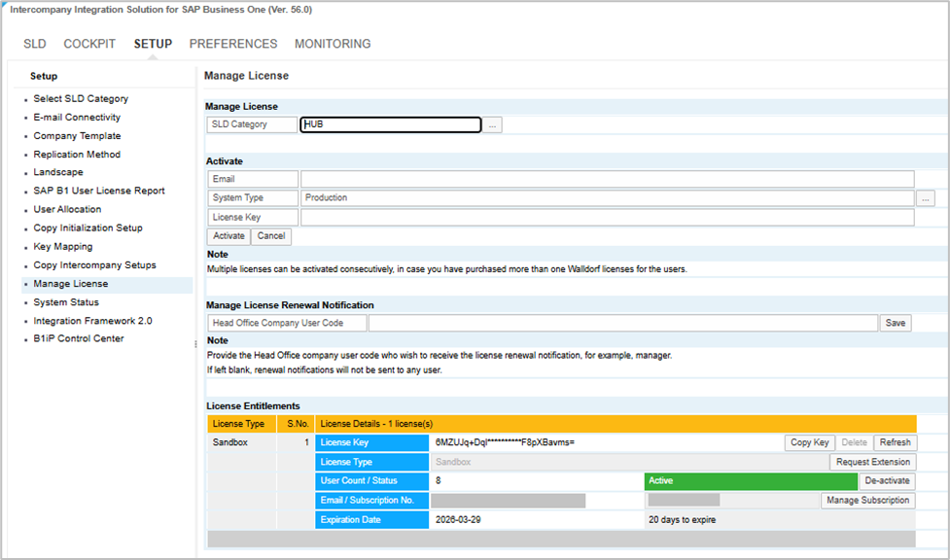Click into the License Key field
The width and height of the screenshot is (950, 560).
point(607,218)
